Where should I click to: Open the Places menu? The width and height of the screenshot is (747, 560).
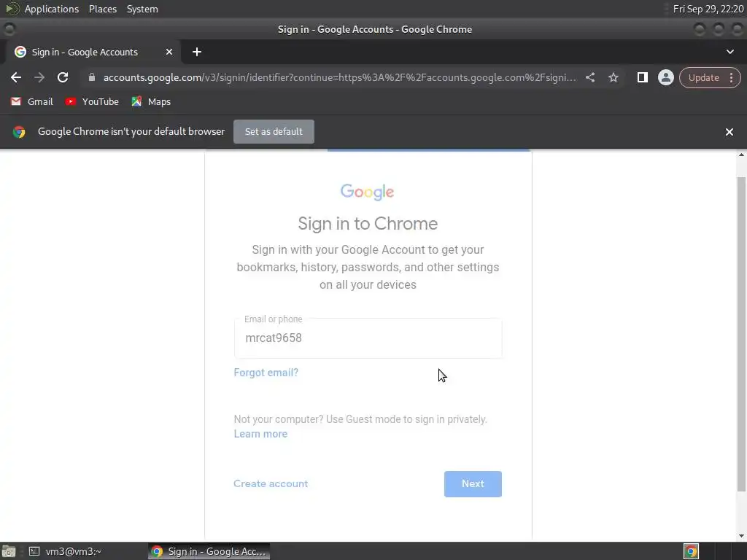(102, 9)
